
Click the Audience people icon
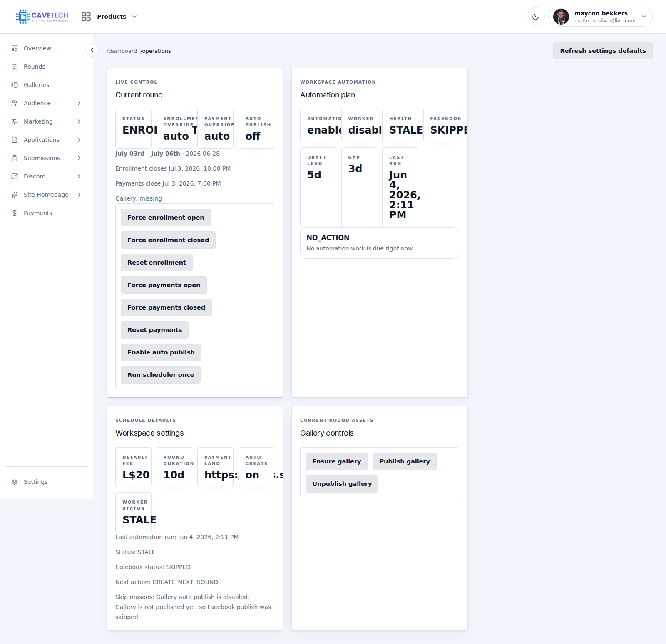point(15,103)
